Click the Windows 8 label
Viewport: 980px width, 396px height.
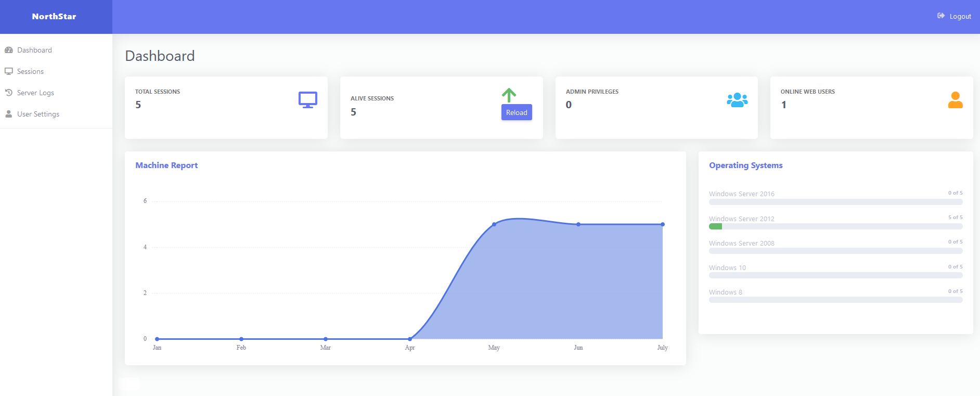point(726,292)
